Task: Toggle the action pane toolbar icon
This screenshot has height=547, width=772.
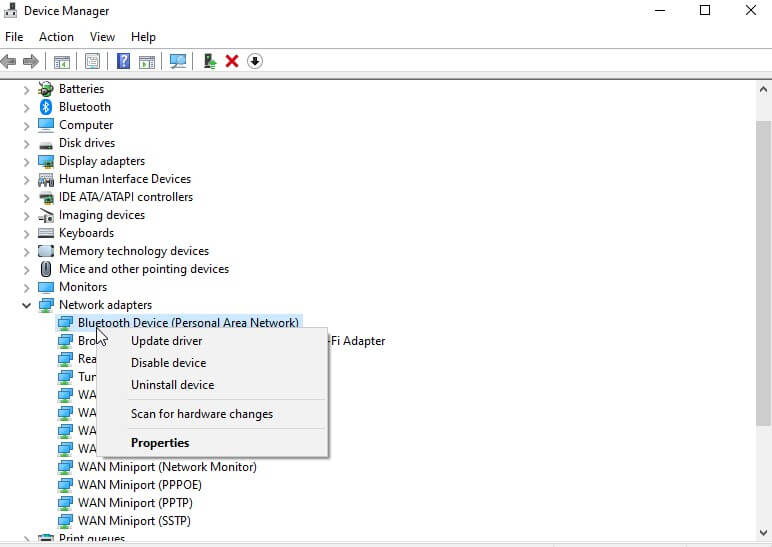Action: coord(147,62)
